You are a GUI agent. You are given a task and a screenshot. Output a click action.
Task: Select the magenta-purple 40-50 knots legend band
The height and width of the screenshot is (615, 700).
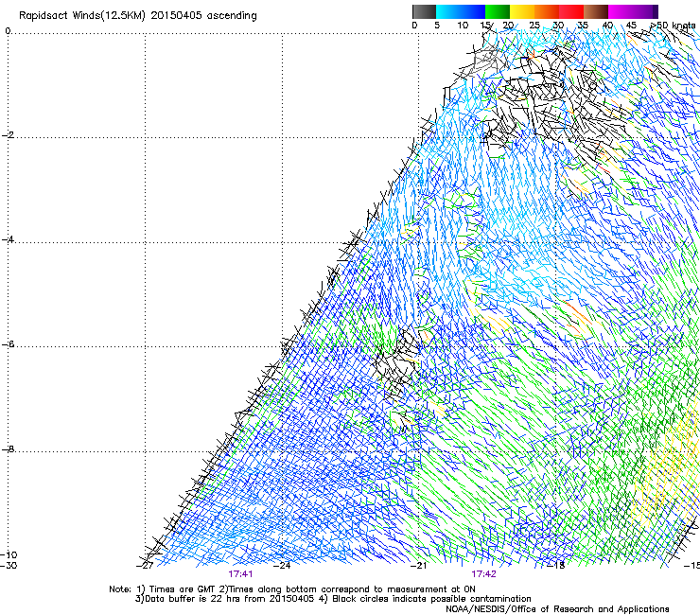coord(633,11)
